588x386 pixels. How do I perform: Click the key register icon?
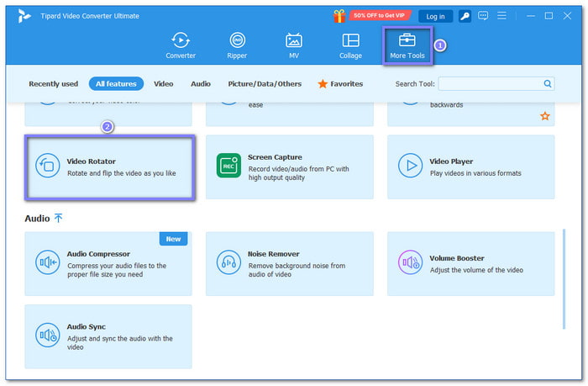point(465,16)
